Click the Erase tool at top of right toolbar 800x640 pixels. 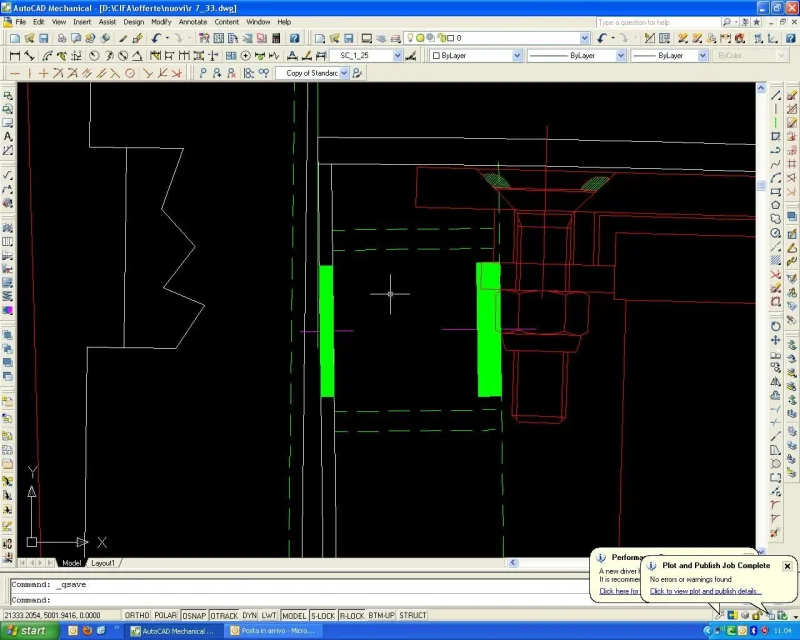coord(791,95)
